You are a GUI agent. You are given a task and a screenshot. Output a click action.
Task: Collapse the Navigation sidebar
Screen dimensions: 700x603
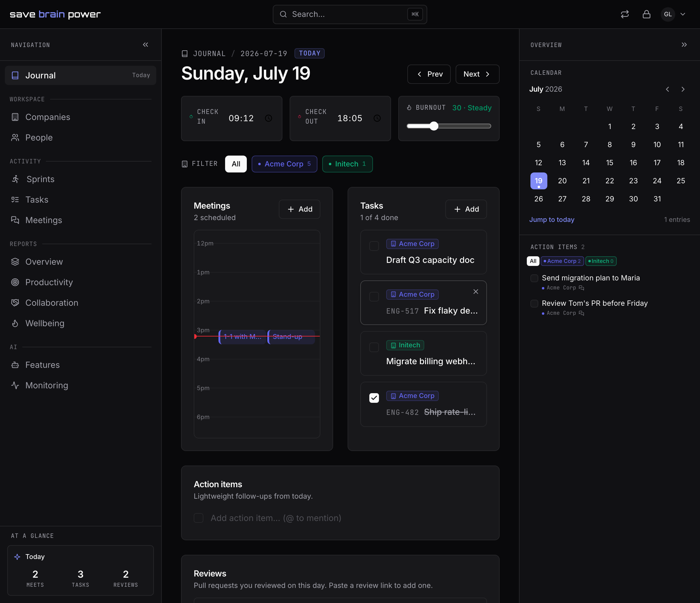point(146,45)
